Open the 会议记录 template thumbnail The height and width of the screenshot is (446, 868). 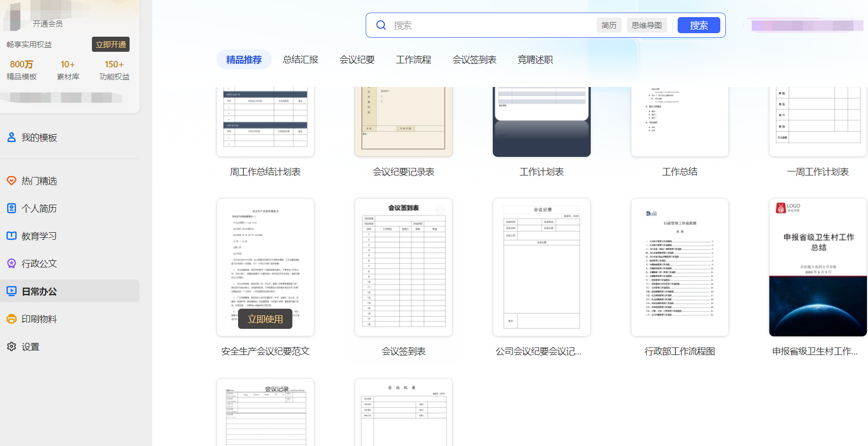coord(265,412)
